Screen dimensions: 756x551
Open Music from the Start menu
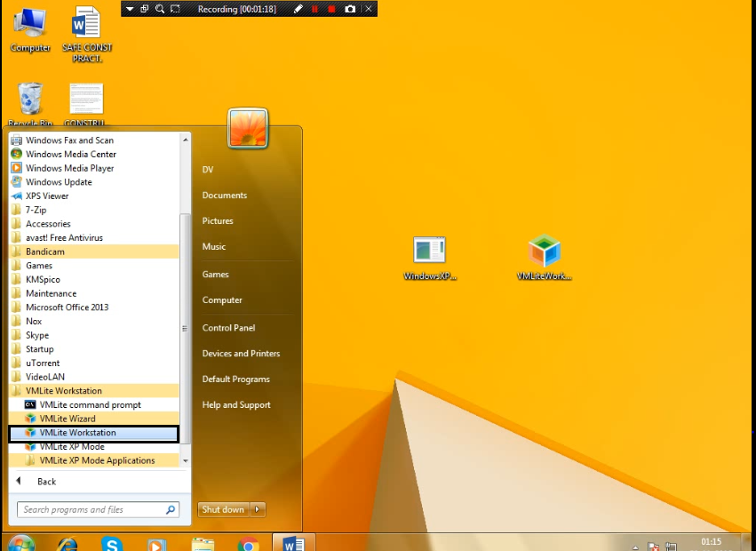click(214, 246)
